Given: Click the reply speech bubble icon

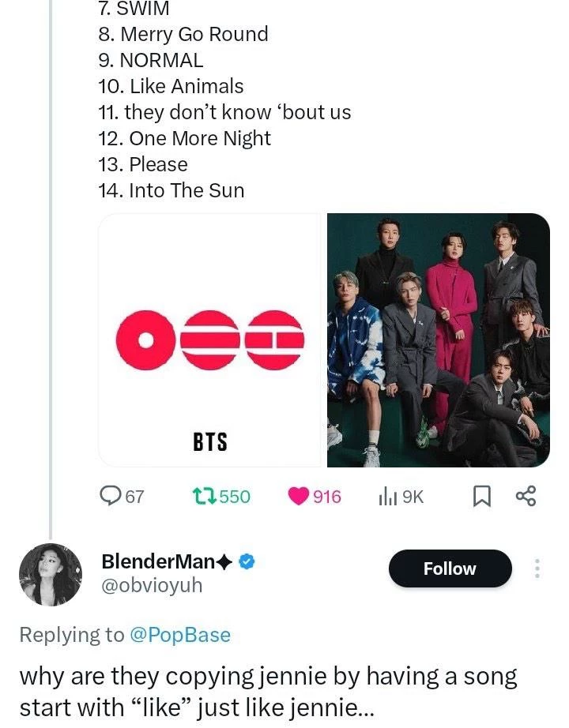Looking at the screenshot, I should point(111,496).
